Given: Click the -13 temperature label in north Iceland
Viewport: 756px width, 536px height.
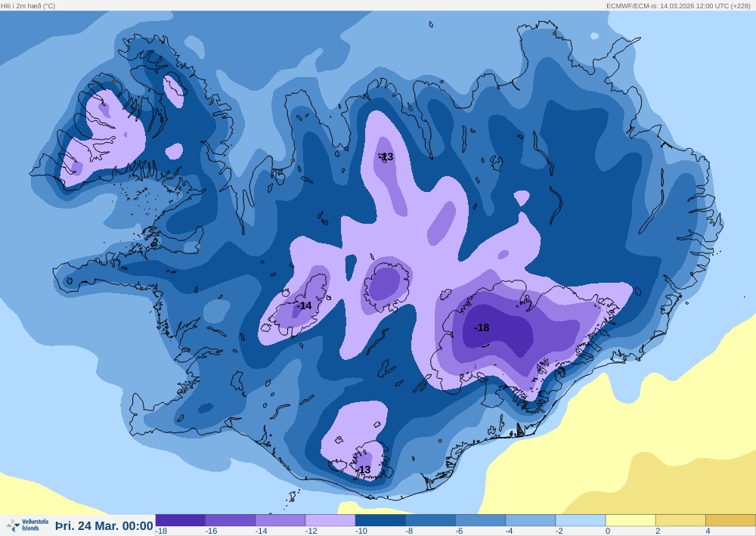Looking at the screenshot, I should (386, 156).
